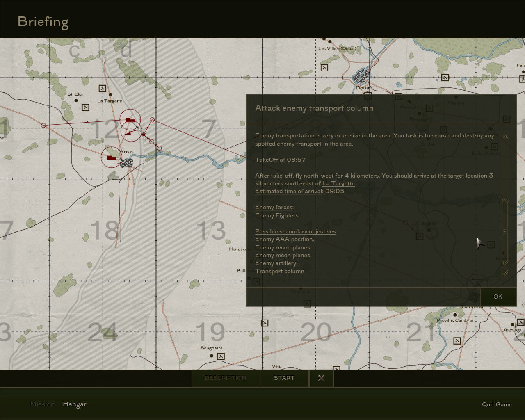
Task: Click the 'Attack enemy transport column' title
Action: point(314,108)
